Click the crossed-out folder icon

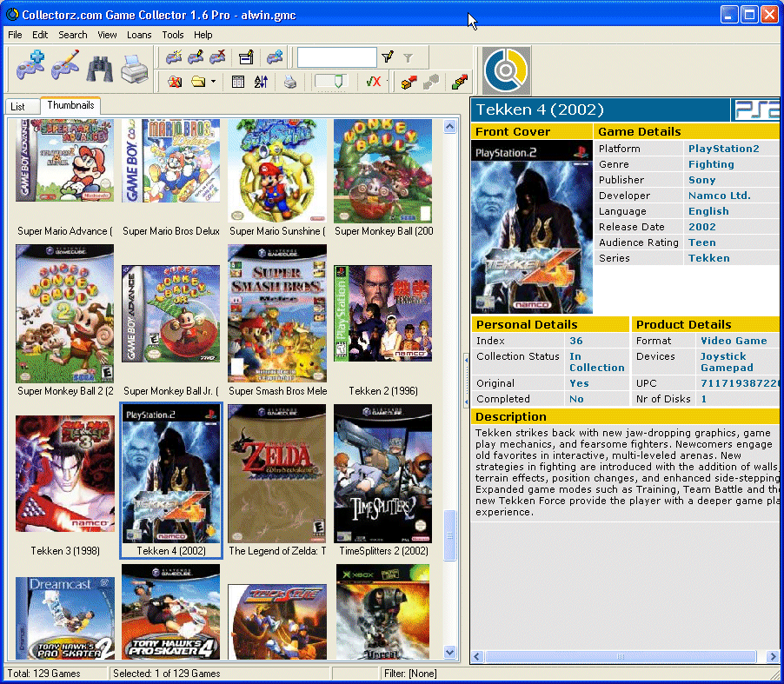point(175,82)
